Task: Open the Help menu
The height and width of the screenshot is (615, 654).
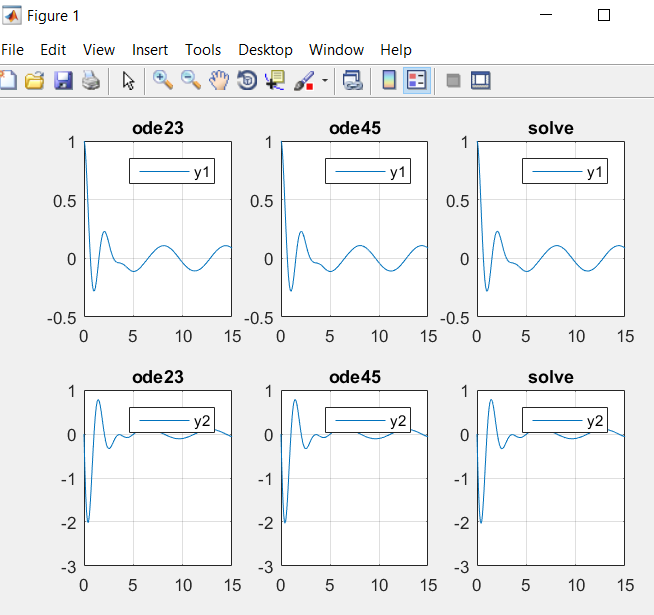Action: (396, 50)
